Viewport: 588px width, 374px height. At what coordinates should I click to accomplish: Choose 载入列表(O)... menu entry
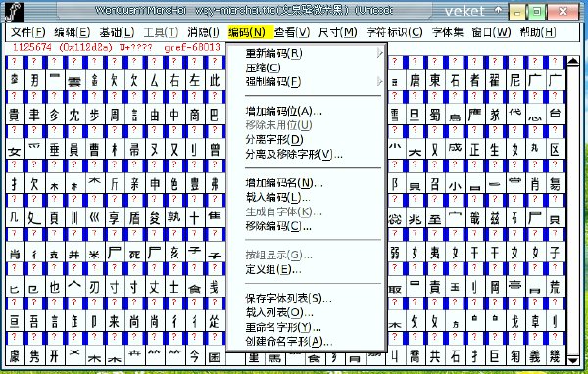click(279, 312)
